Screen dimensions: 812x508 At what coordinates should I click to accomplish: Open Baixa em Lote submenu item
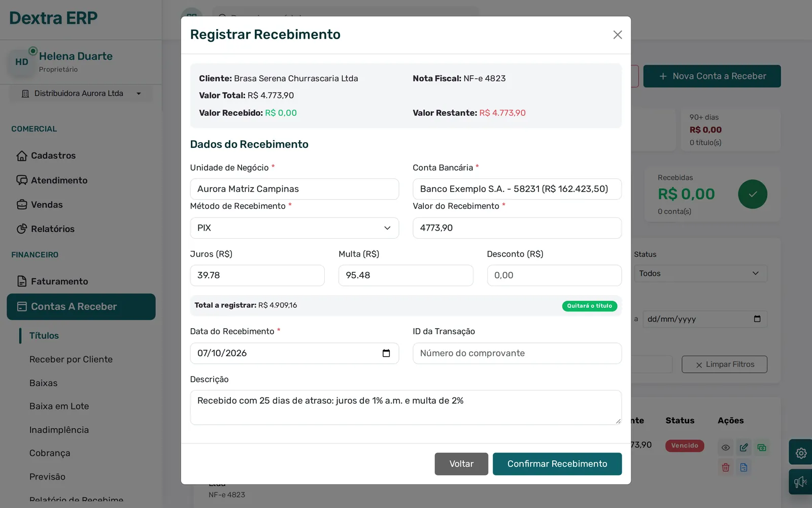(59, 406)
